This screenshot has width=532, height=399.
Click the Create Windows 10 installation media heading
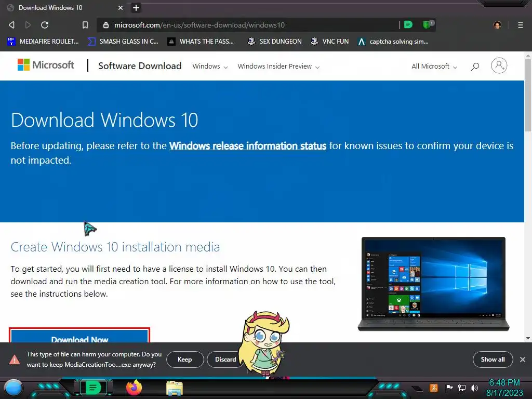pyautogui.click(x=115, y=247)
